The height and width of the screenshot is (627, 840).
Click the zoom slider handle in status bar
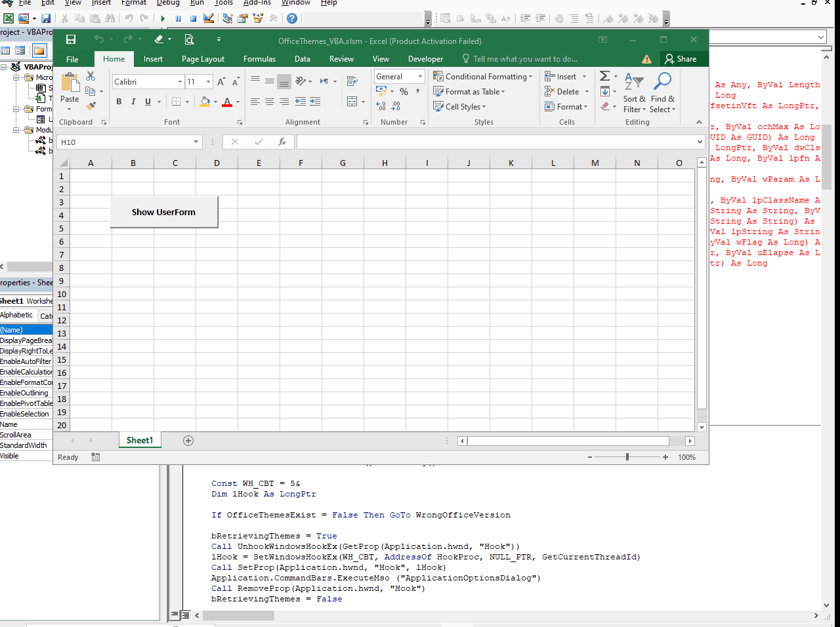627,457
